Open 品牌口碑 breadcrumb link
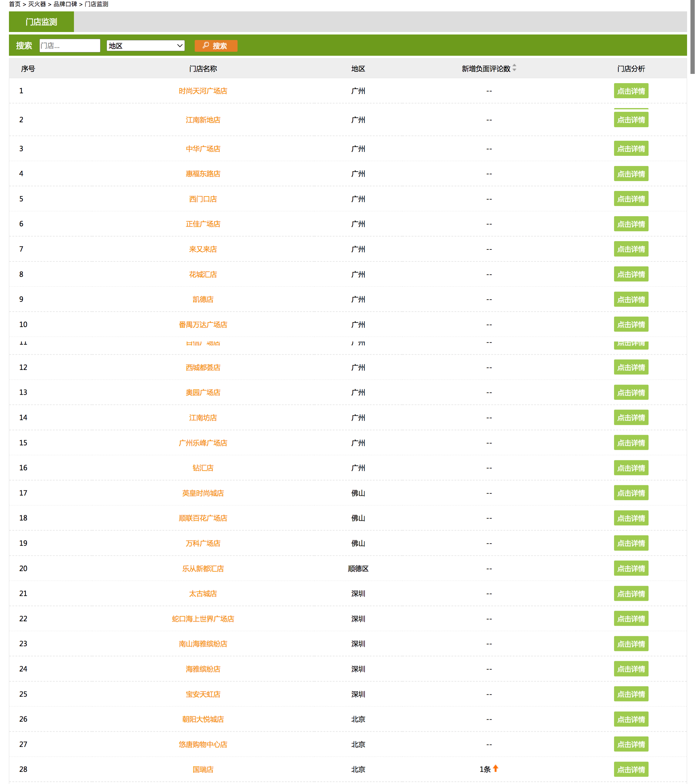The image size is (696, 784). pos(65,4)
